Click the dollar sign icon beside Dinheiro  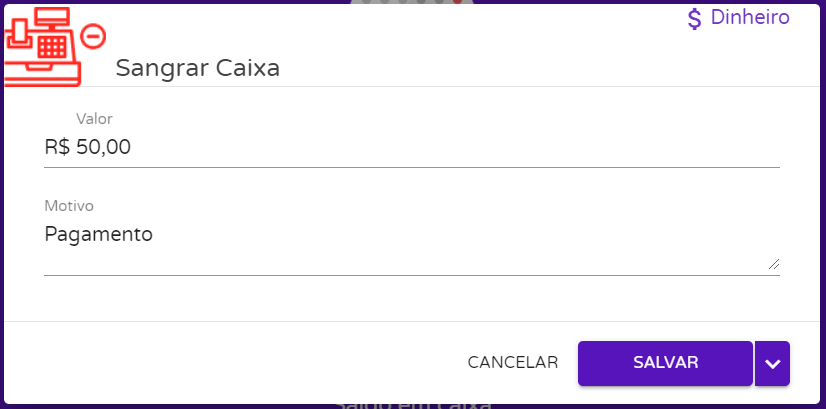695,19
